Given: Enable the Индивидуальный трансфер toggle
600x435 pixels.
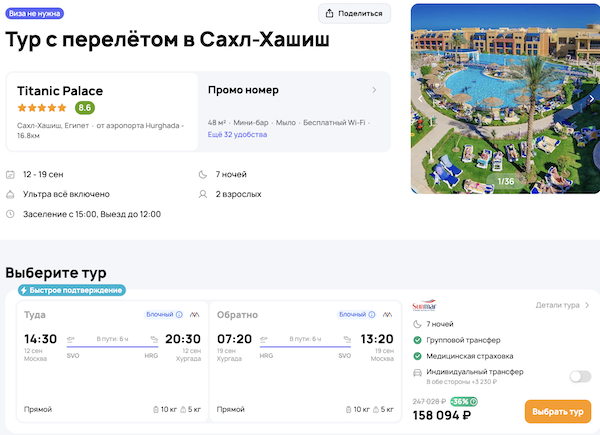Looking at the screenshot, I should point(579,376).
